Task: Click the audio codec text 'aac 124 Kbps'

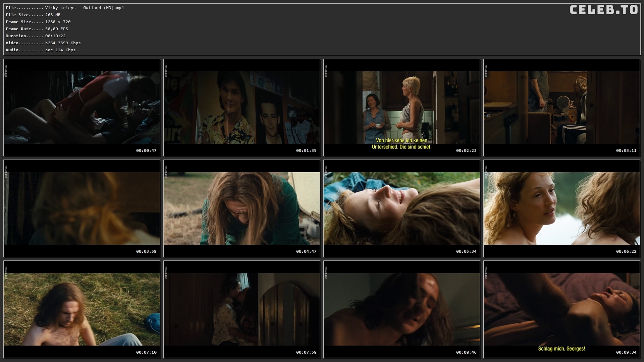Action: [60, 50]
